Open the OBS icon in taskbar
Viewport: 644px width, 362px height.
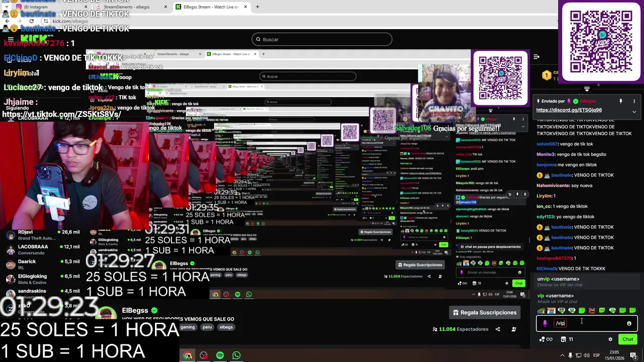click(x=204, y=355)
